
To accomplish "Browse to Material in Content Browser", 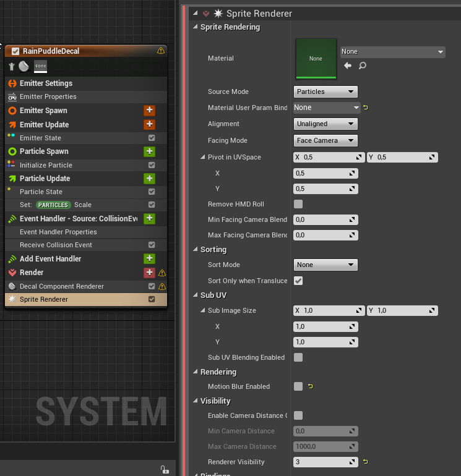I will point(362,66).
